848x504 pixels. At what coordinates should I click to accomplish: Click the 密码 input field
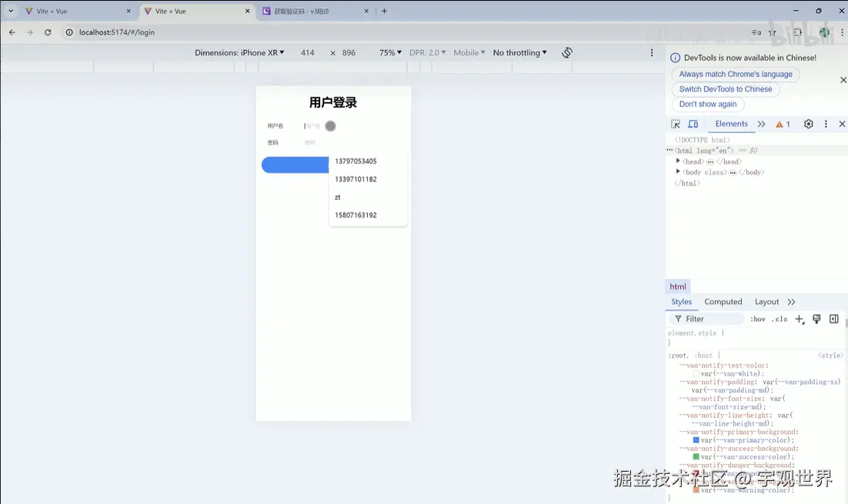[353, 143]
